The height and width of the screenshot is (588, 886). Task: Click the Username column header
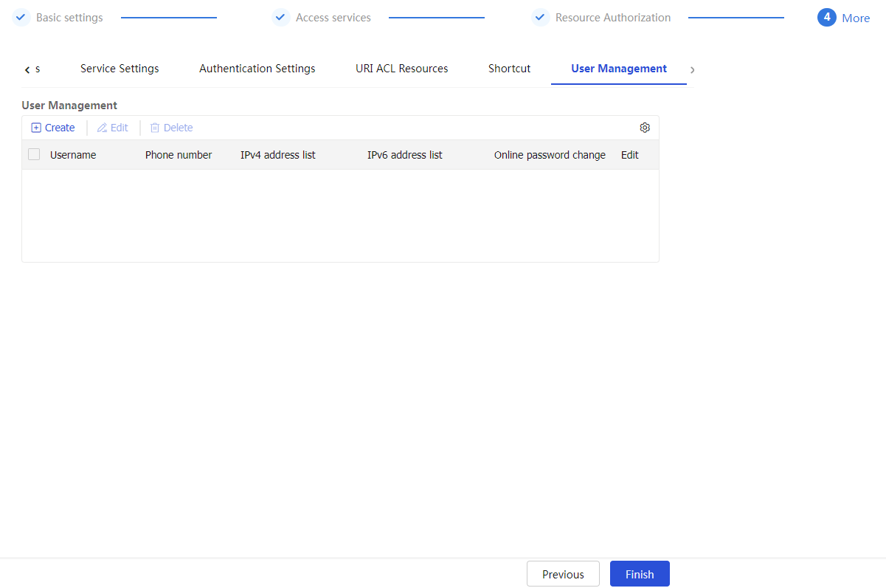73,155
